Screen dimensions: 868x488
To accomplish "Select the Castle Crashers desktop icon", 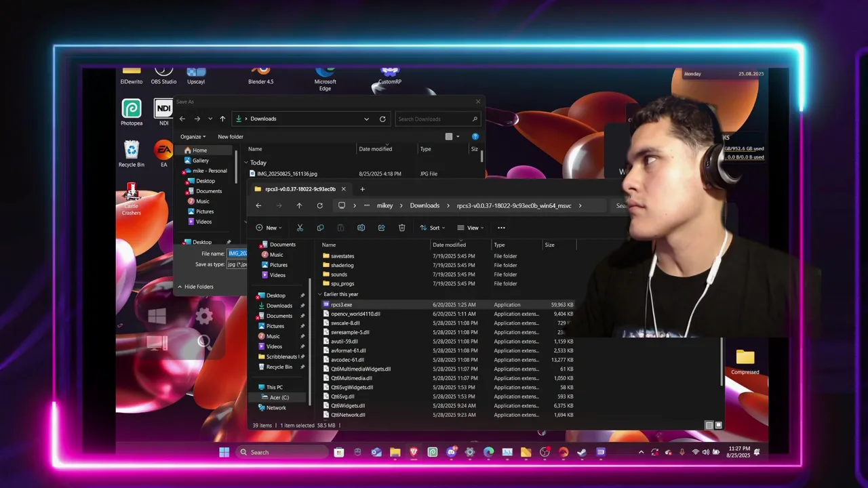I will (x=132, y=200).
